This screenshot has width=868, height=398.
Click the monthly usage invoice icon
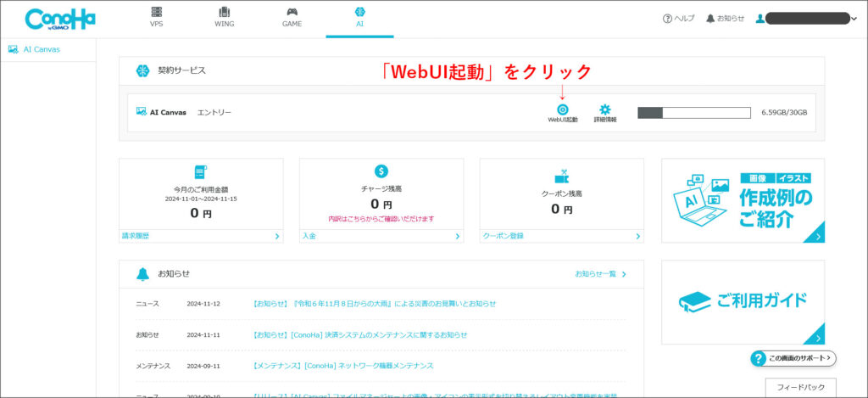[x=201, y=171]
